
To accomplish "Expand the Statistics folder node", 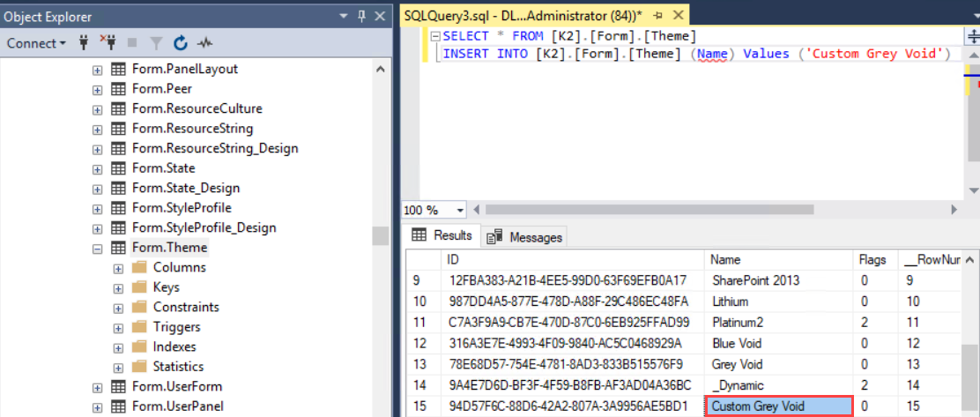I will [118, 367].
